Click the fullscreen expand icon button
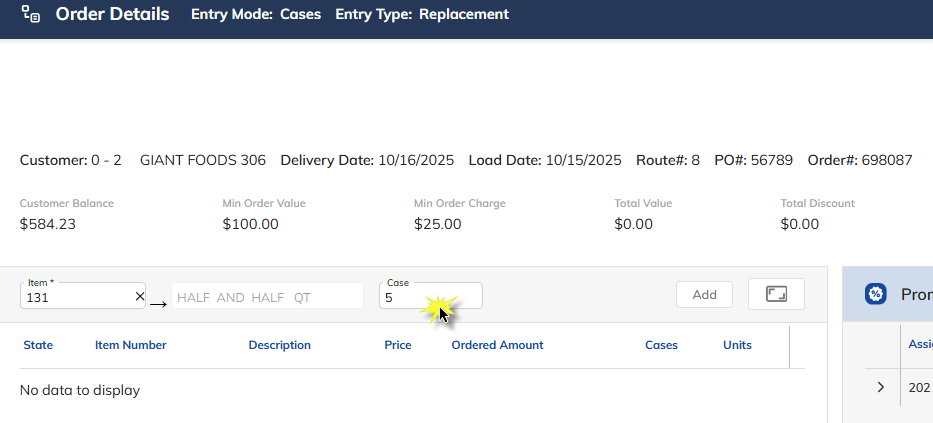This screenshot has width=933, height=423. tap(776, 294)
